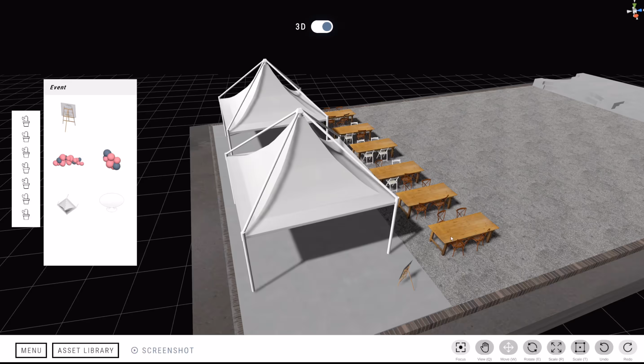Choose the round balloon cluster asset
Screen dimensions: 644x364
tap(112, 160)
